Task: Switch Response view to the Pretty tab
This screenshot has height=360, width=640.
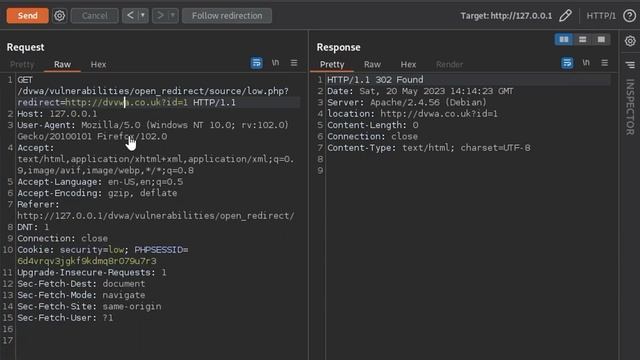Action: (332, 64)
